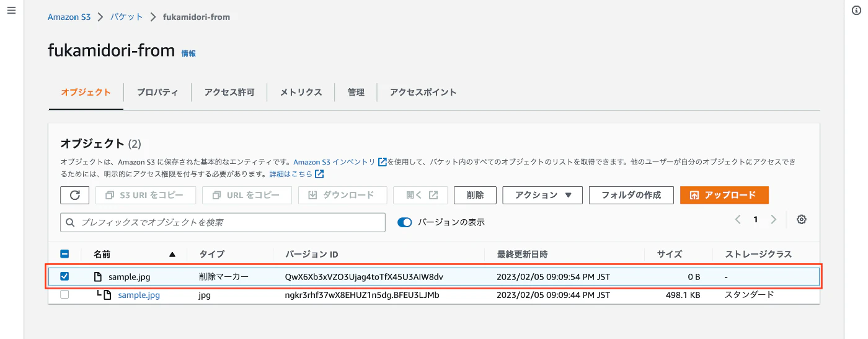Go to next page arrow
The image size is (868, 339).
[774, 220]
